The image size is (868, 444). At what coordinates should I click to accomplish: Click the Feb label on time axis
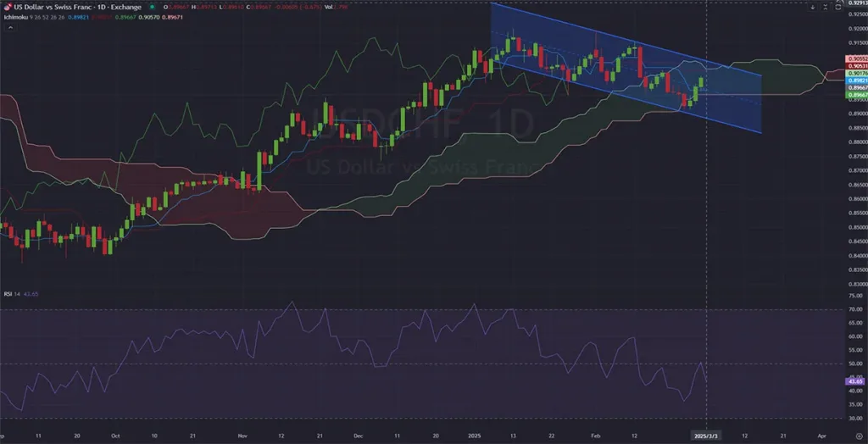tap(594, 436)
